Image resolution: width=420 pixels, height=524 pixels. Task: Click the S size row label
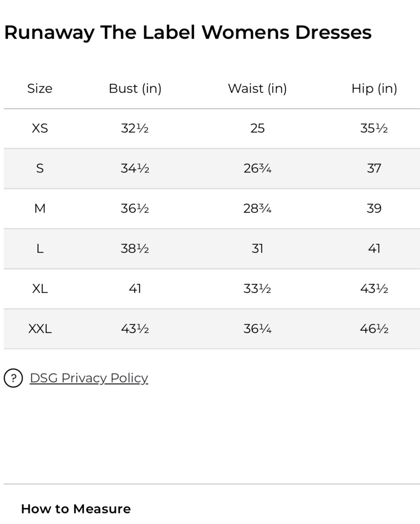click(x=40, y=168)
